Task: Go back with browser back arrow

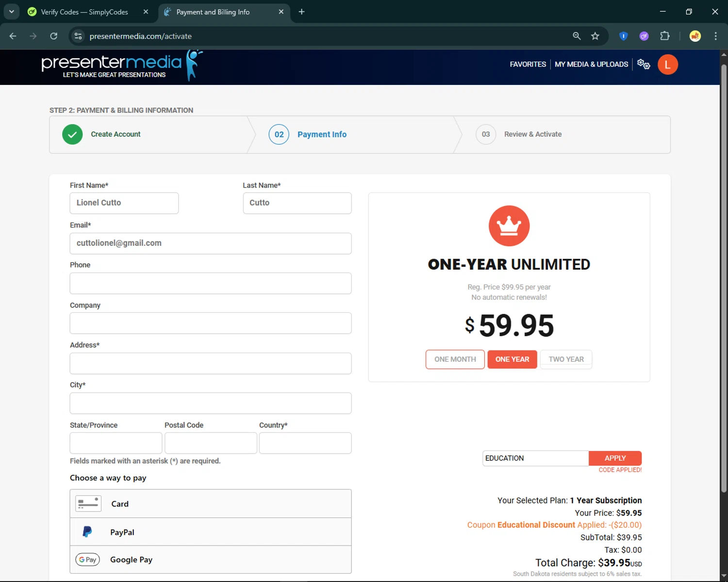Action: point(13,36)
